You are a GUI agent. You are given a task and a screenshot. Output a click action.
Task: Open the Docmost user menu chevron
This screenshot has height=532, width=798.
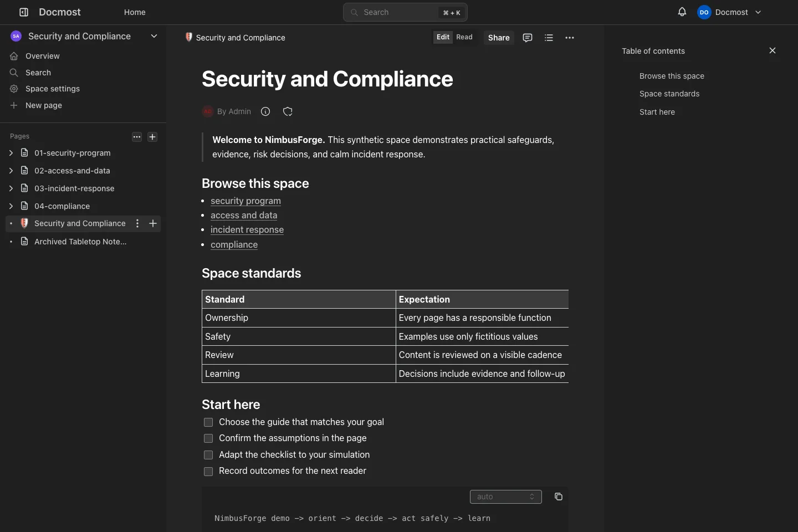click(x=758, y=12)
